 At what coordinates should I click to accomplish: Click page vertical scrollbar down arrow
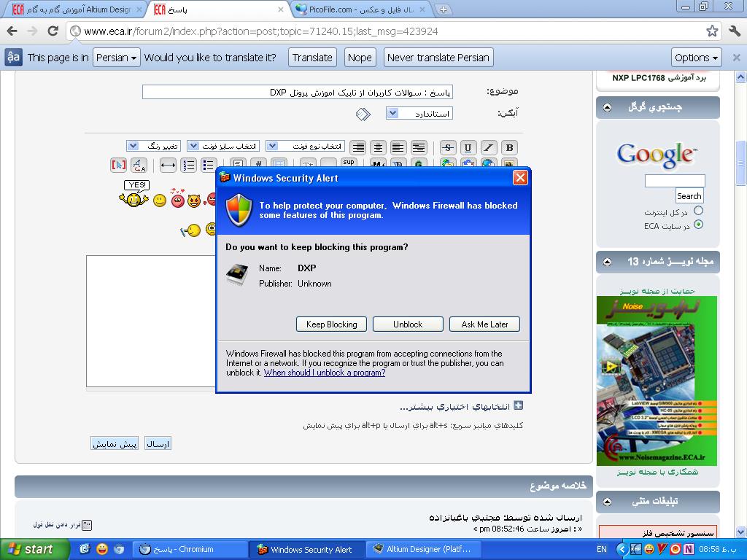(x=740, y=532)
